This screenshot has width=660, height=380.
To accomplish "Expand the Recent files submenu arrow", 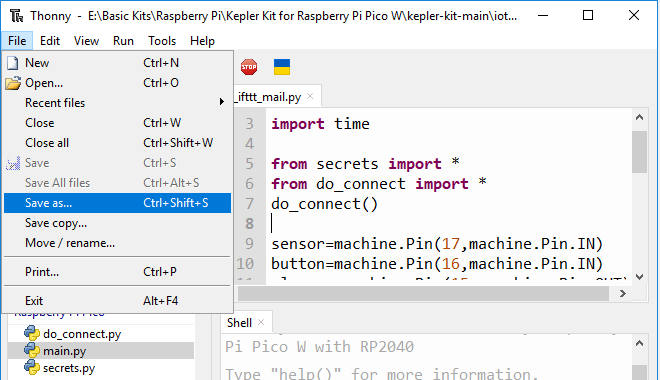I will [x=221, y=102].
